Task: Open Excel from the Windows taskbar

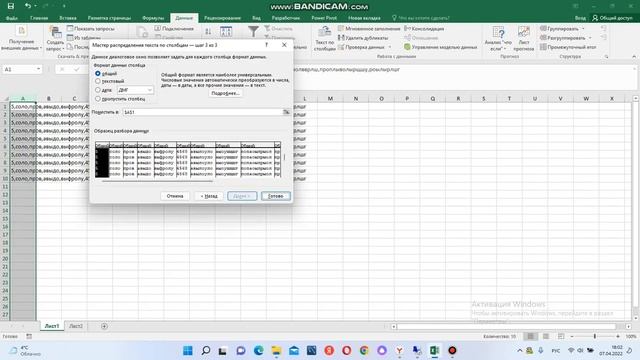Action: (434, 350)
